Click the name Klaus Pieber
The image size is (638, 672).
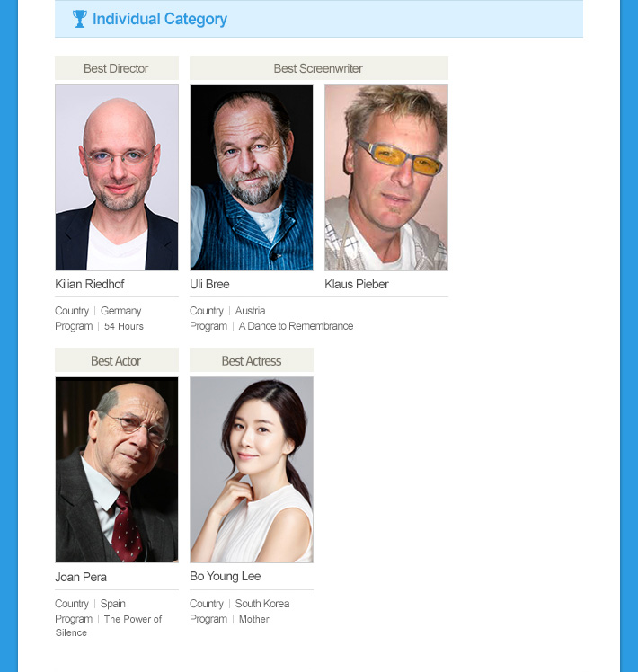(357, 284)
